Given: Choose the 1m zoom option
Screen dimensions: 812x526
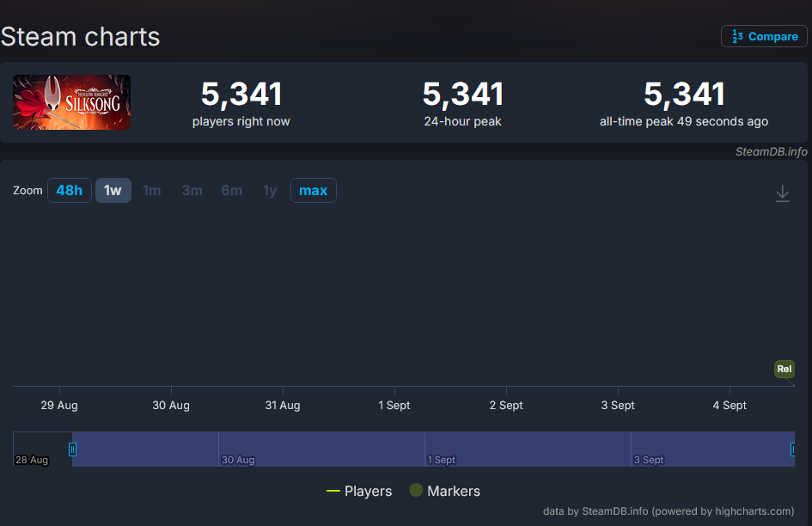Looking at the screenshot, I should 152,190.
